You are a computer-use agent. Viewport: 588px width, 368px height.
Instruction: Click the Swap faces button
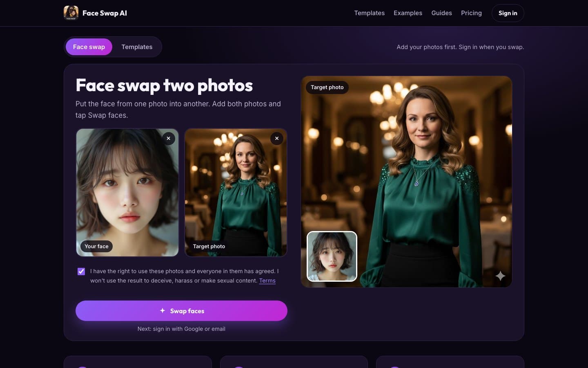(181, 311)
